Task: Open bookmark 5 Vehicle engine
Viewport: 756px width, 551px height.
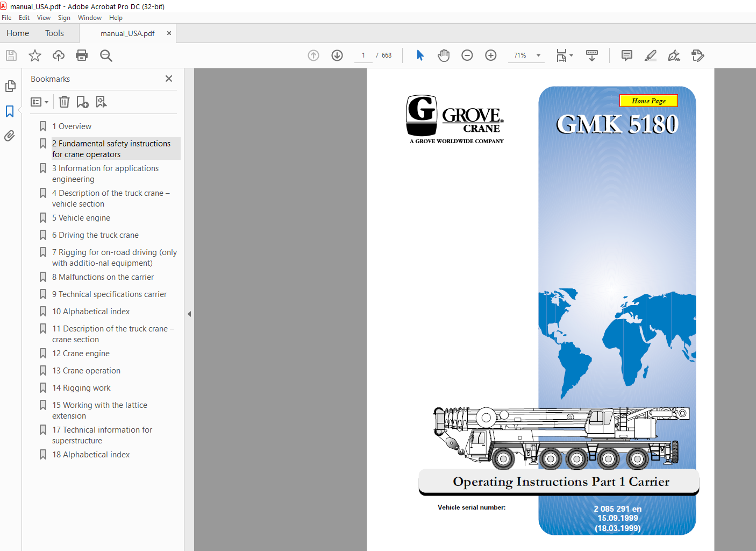Action: point(81,218)
